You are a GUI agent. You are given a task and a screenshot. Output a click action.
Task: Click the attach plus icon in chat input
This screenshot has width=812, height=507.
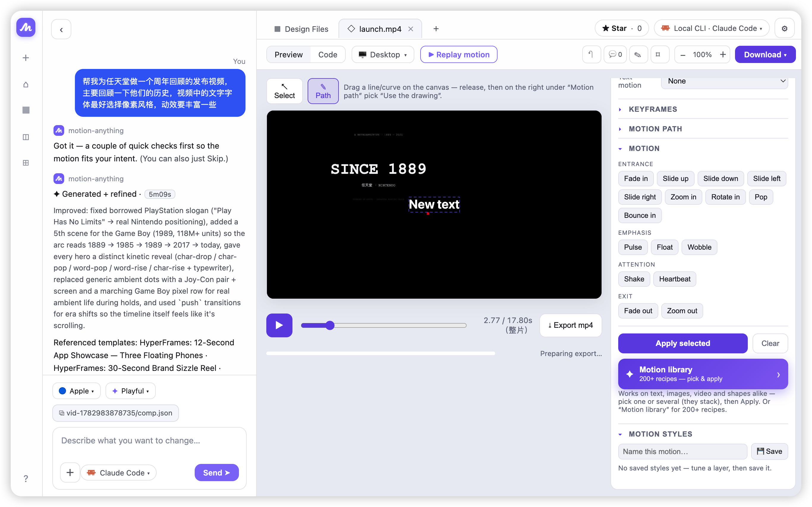pyautogui.click(x=70, y=473)
